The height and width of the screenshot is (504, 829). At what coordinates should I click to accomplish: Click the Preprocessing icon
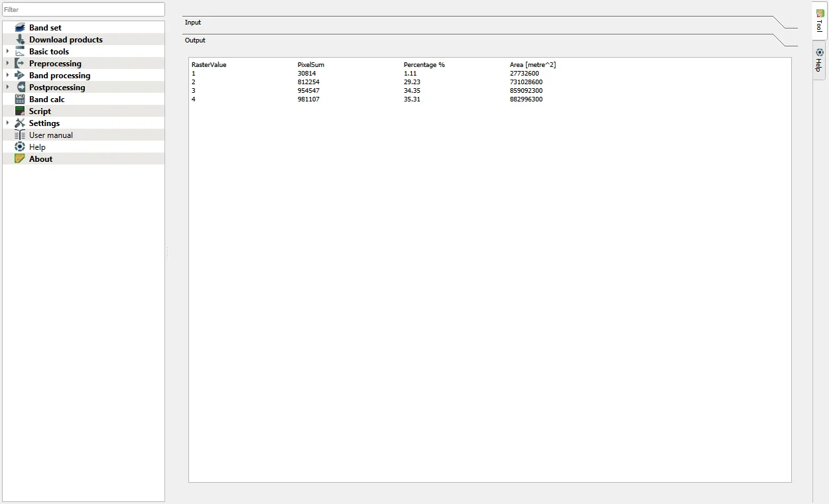(20, 64)
